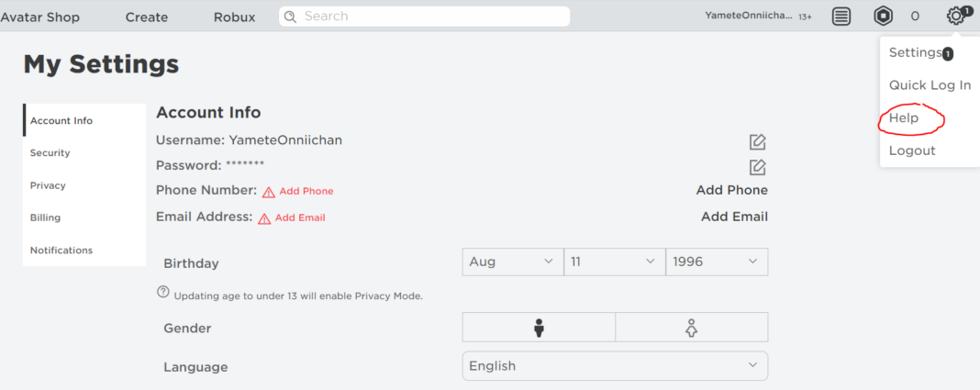Expand the birthday month dropdown

512,262
